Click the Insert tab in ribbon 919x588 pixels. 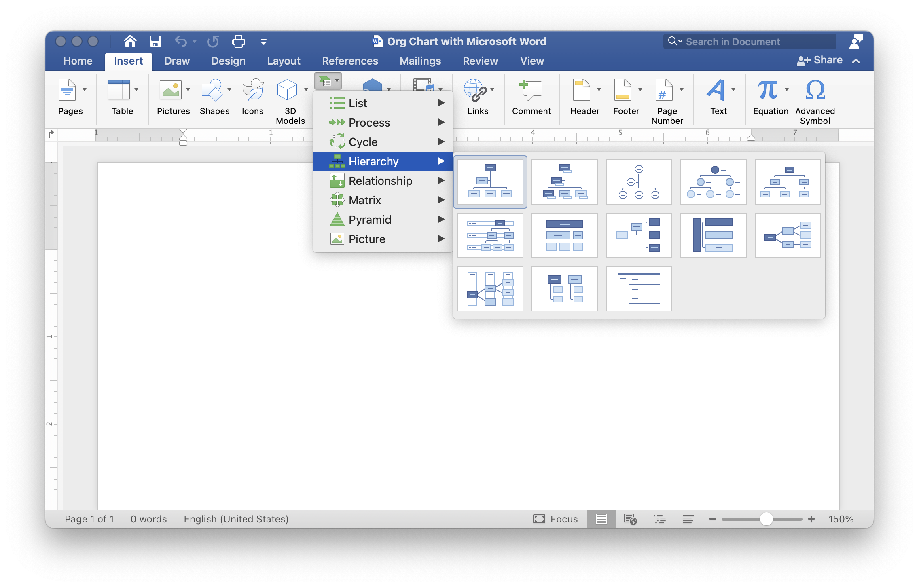128,60
